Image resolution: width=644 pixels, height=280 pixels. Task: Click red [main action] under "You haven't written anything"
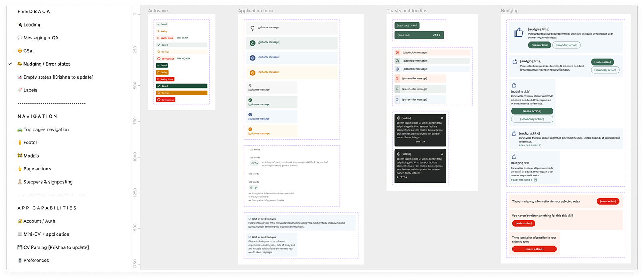[x=524, y=224]
